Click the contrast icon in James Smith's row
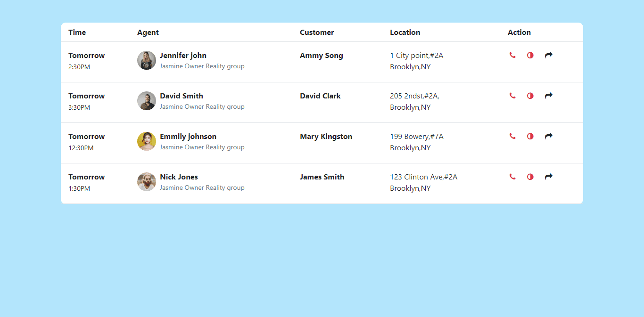Image resolution: width=644 pixels, height=317 pixels. pos(530,177)
